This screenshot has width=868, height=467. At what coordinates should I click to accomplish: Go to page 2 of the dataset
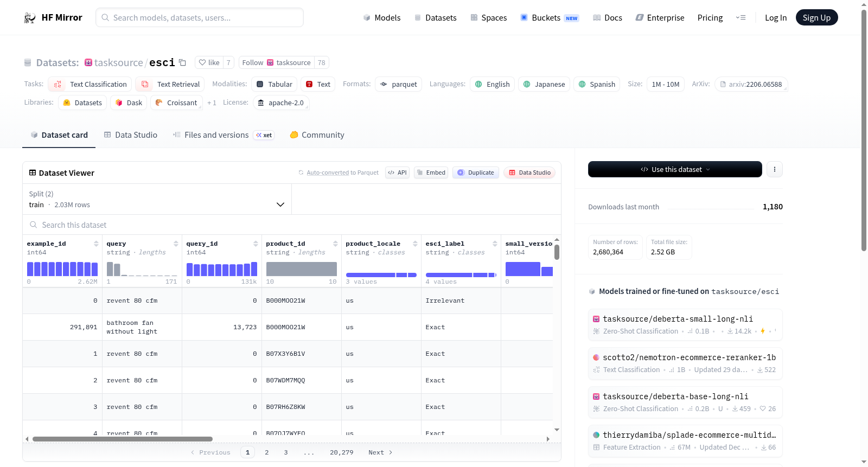click(267, 452)
